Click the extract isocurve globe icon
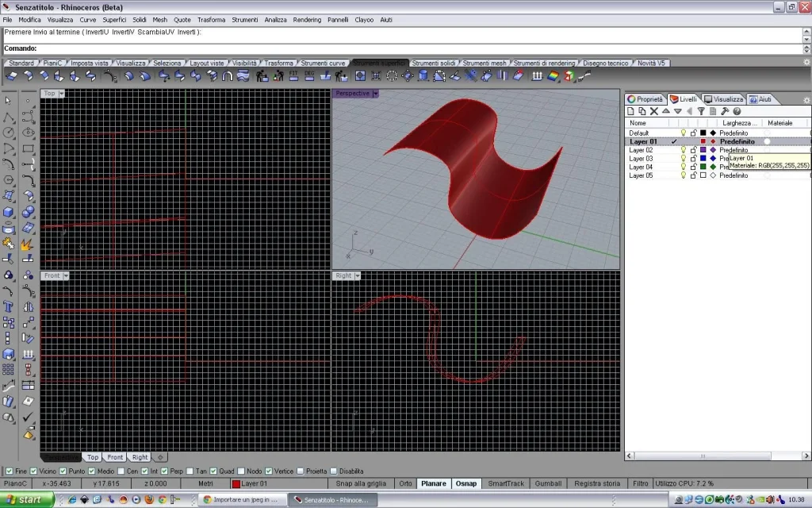Image resolution: width=812 pixels, height=508 pixels. (408, 76)
